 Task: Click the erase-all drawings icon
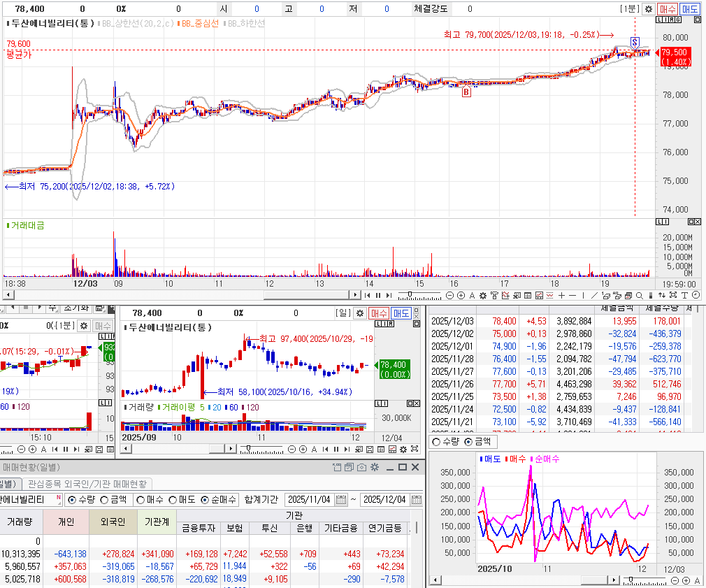tap(617, 295)
